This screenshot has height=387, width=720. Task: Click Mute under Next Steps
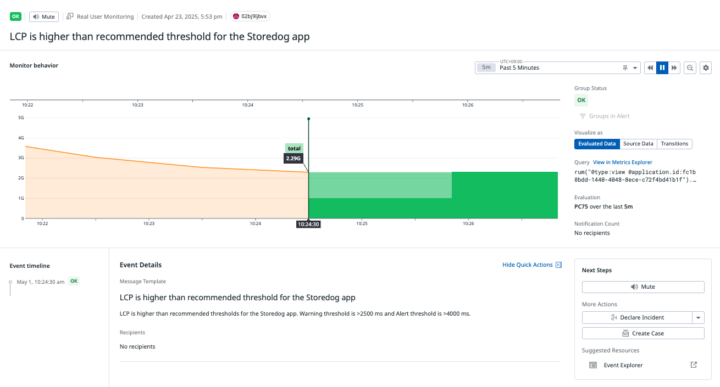643,287
